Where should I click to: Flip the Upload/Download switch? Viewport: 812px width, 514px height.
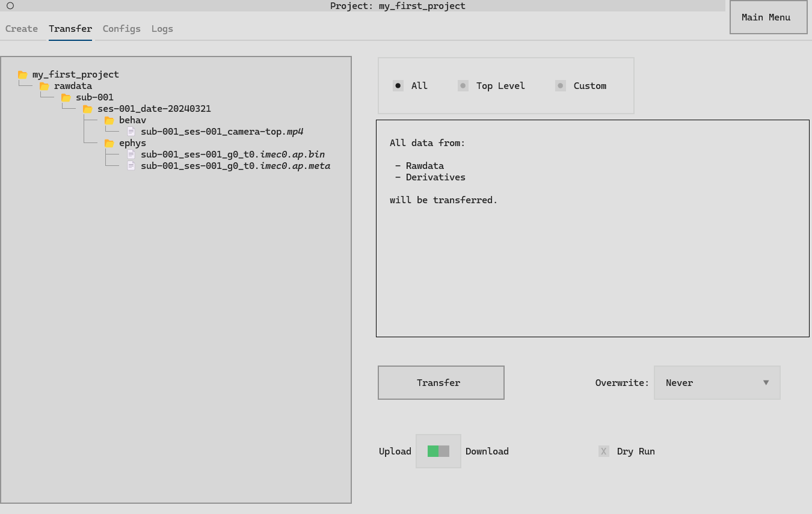pos(438,451)
